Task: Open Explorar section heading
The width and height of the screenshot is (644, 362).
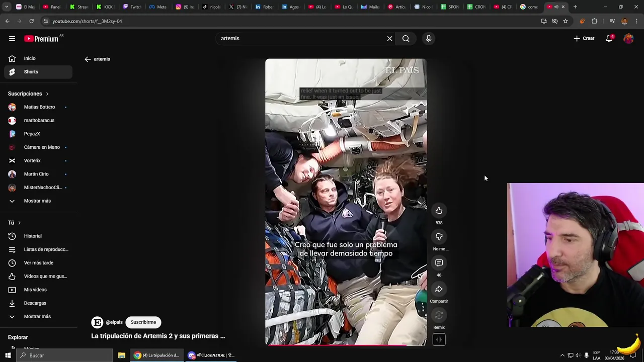Action: 18,337
